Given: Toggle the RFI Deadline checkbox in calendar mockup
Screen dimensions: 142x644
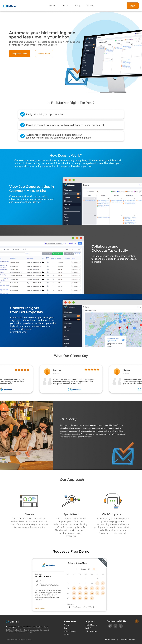Looking at the screenshot, I should click(x=118, y=192).
